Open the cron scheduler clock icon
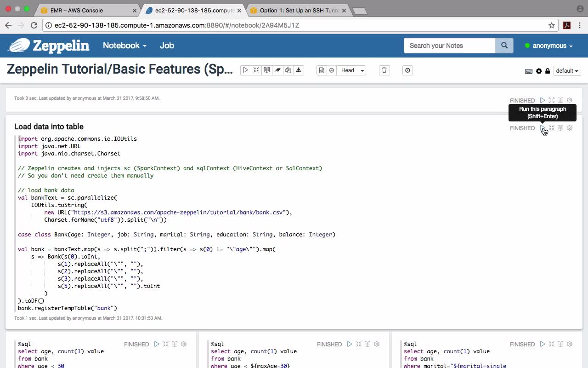This screenshot has width=588, height=368. pos(407,70)
